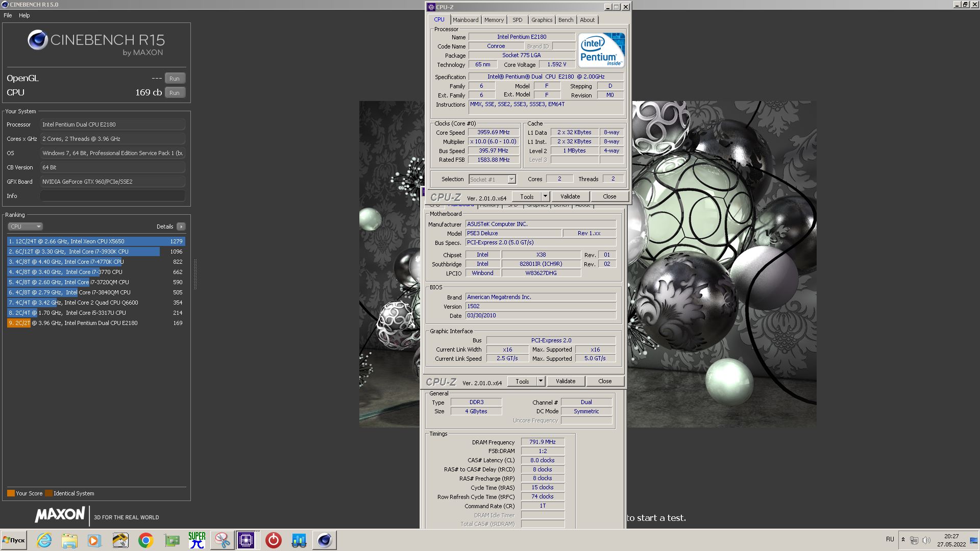This screenshot has height=551, width=980.
Task: Click the Core Speed value 3959.69 MHz
Action: point(494,132)
